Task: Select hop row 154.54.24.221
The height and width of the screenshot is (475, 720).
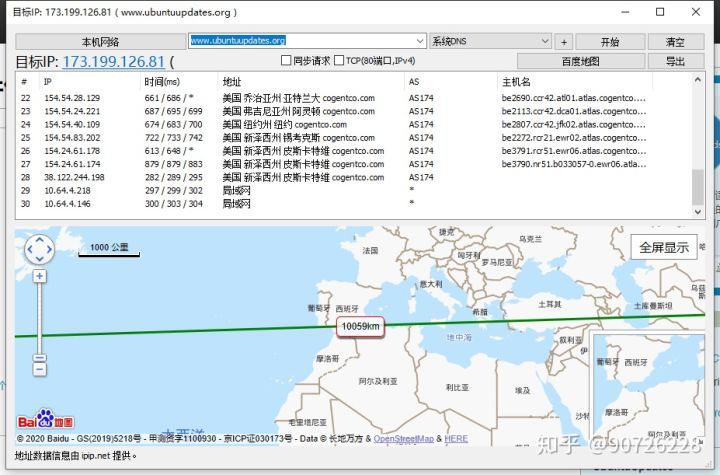Action: (354, 111)
